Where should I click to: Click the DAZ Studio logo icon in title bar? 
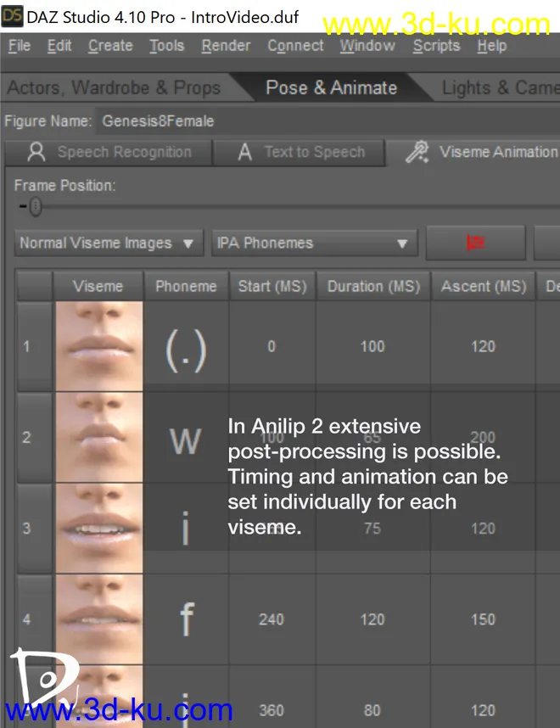point(12,16)
